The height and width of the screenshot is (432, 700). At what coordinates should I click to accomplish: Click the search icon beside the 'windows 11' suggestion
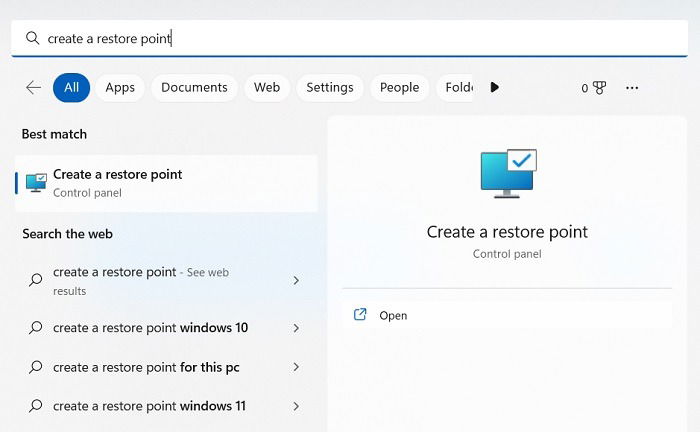click(36, 406)
